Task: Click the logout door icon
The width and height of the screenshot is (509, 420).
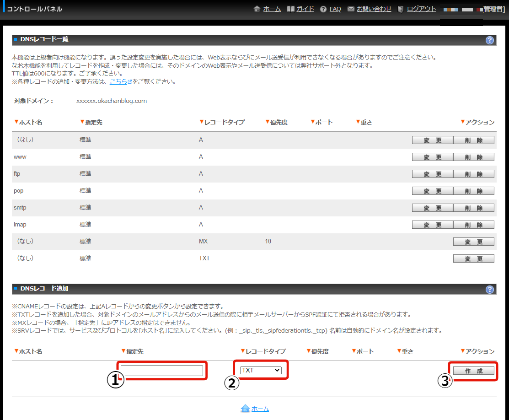Action: 401,9
